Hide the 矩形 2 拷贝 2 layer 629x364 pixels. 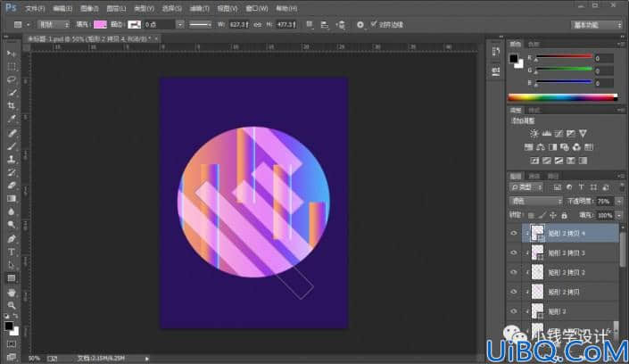click(514, 272)
